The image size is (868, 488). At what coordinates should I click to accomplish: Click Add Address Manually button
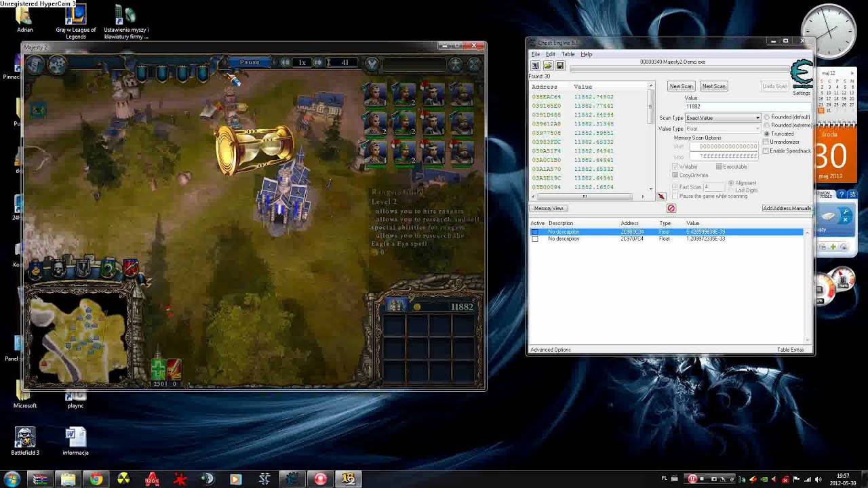coord(787,208)
